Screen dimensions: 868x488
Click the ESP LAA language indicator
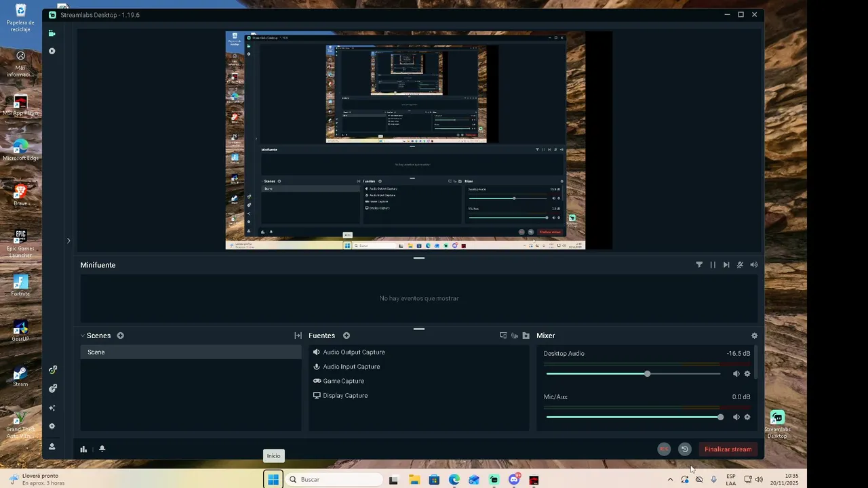point(731,479)
